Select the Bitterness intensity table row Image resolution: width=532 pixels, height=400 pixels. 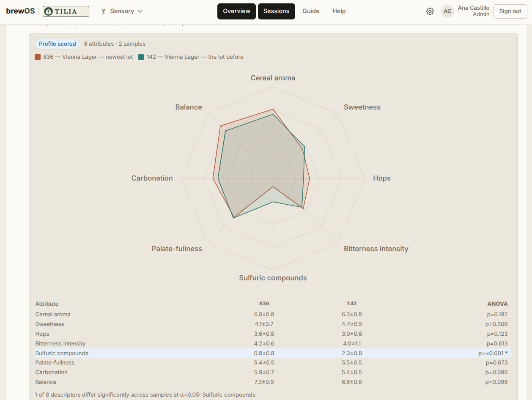pos(273,343)
